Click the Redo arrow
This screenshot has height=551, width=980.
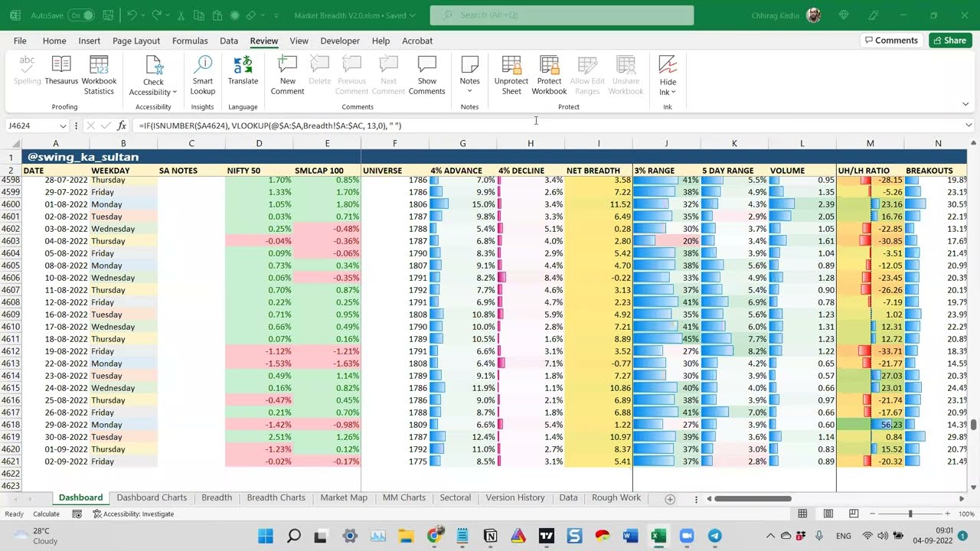tap(156, 15)
